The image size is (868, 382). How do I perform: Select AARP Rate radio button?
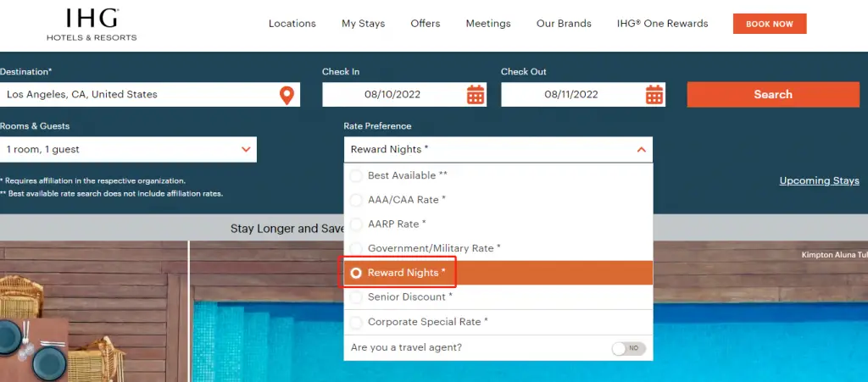pyautogui.click(x=356, y=224)
